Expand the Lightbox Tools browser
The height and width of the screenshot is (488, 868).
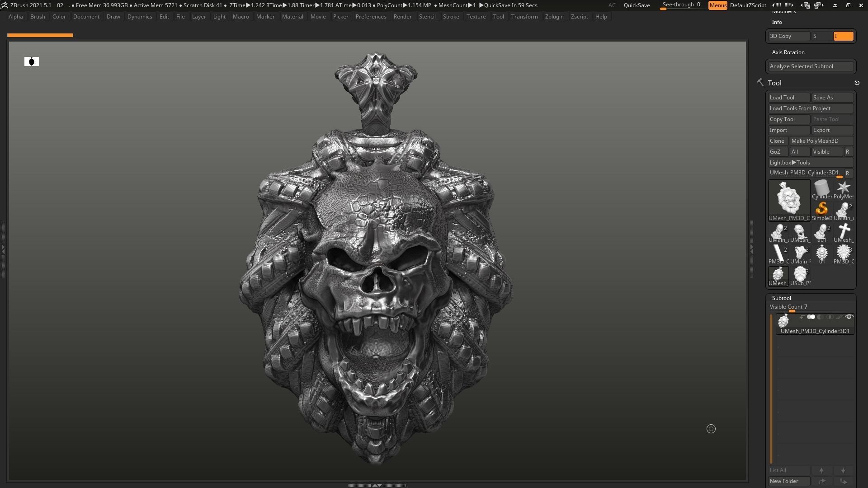[811, 163]
